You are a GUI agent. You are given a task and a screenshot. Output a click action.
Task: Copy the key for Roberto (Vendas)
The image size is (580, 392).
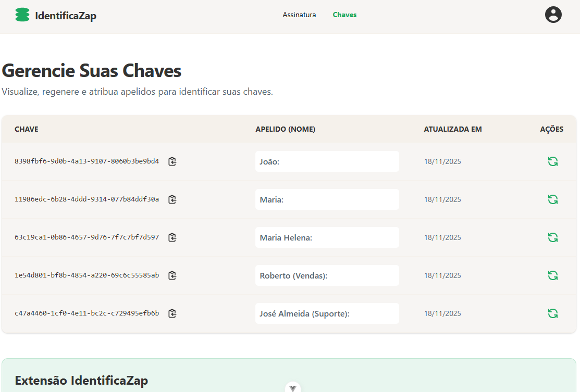pyautogui.click(x=172, y=275)
